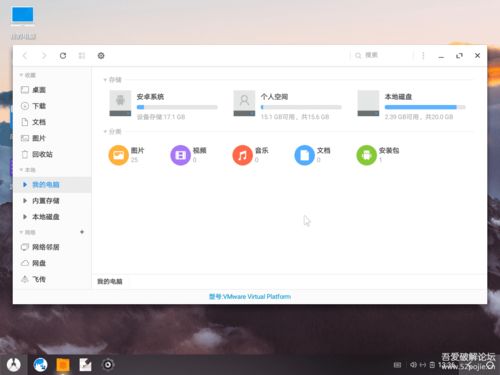Collapse the 存储 storage section header
The width and height of the screenshot is (500, 375).
coord(113,80)
